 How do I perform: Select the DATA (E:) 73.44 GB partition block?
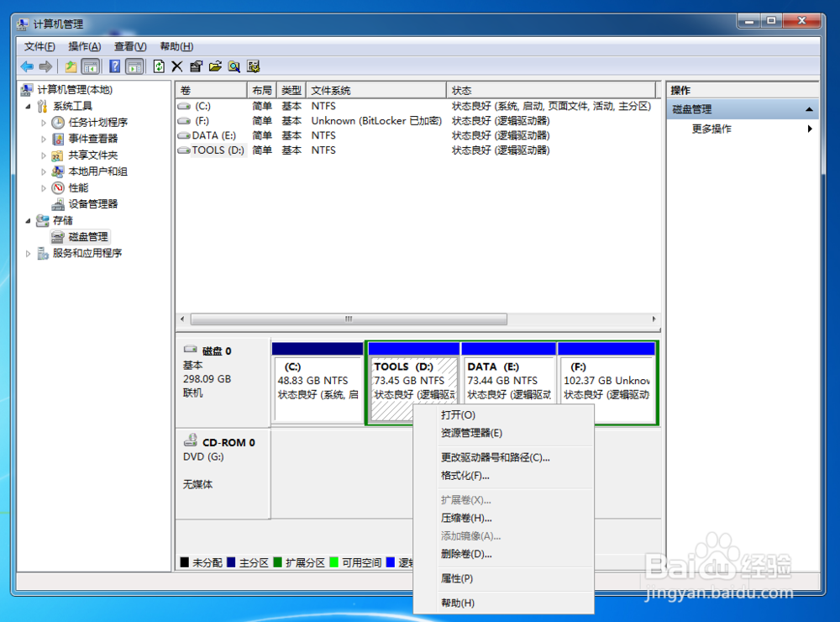[508, 382]
